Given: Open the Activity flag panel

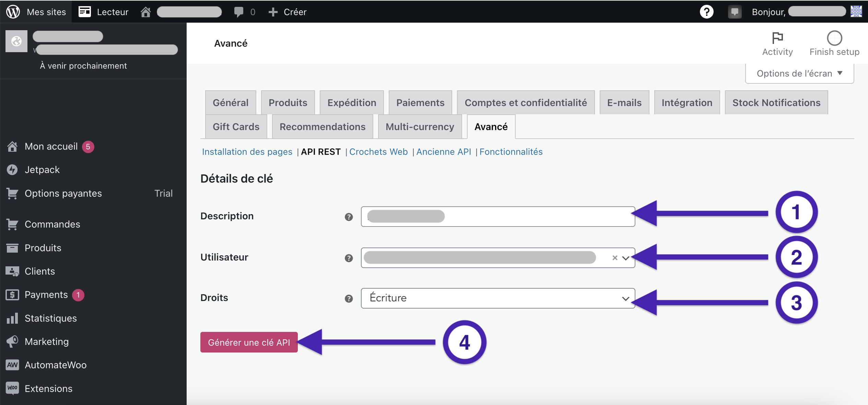Looking at the screenshot, I should pos(777,44).
